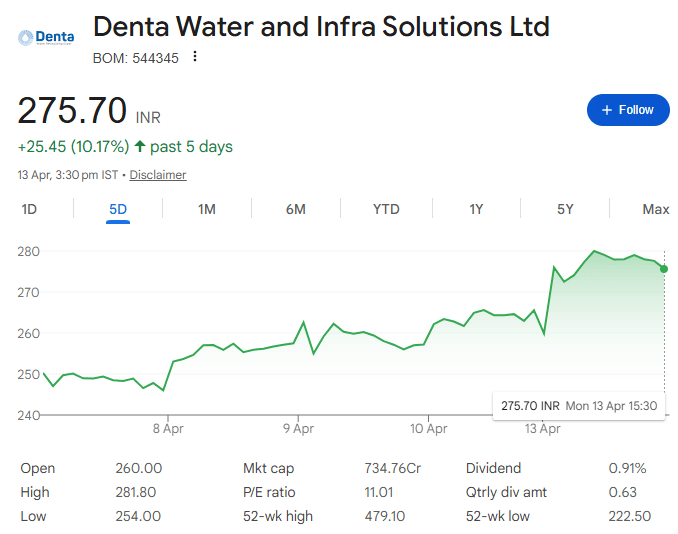Select the 5D time range tab

point(118,209)
